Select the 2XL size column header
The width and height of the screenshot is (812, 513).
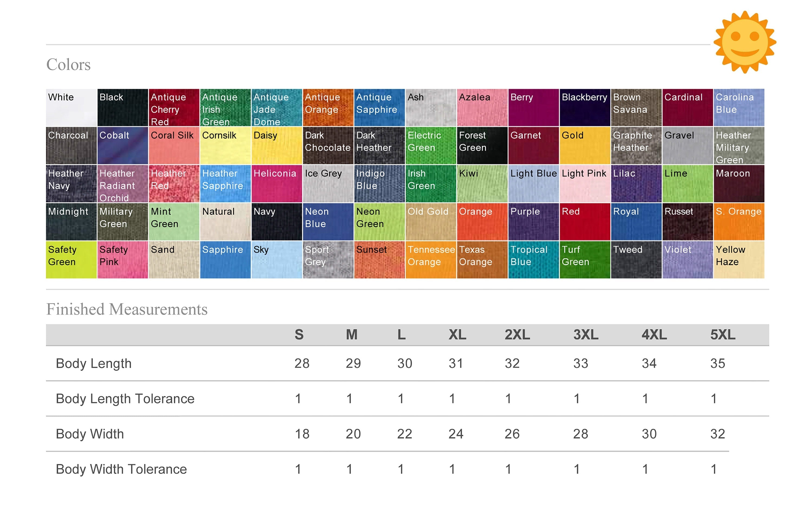(x=517, y=335)
